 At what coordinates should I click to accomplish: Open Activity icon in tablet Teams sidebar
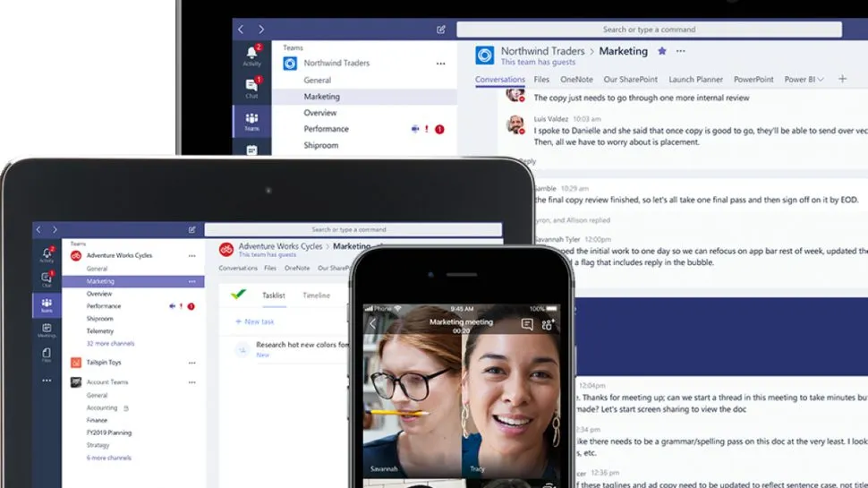pyautogui.click(x=47, y=255)
